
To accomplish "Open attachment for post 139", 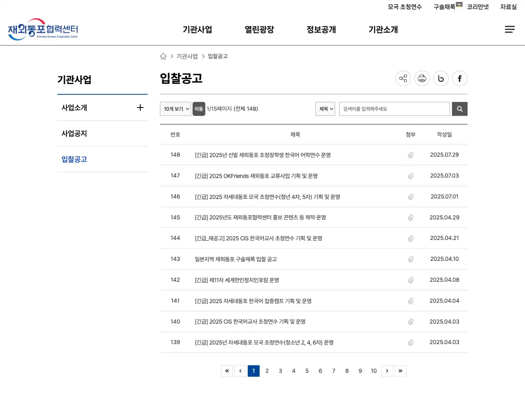I will [x=411, y=342].
